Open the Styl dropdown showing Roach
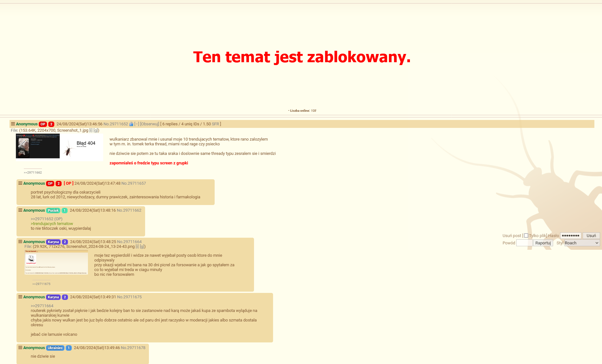Viewport: 602px width, 364px height. (582, 243)
